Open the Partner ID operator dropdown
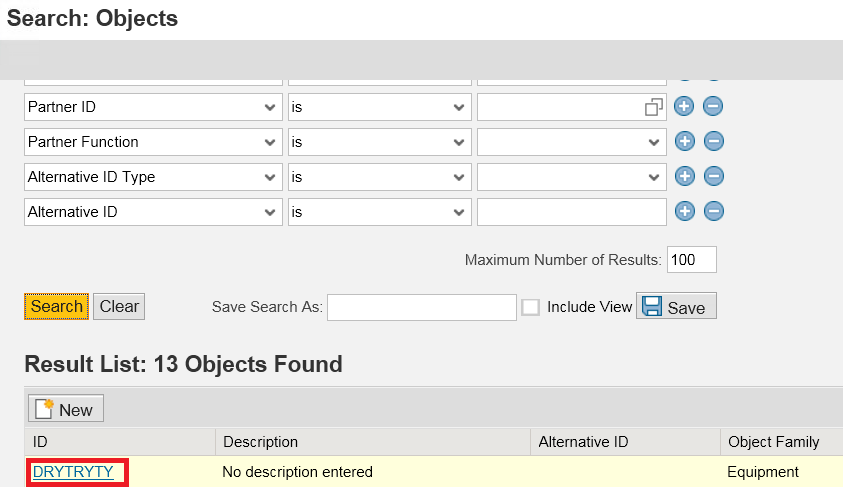Image resolution: width=843 pixels, height=487 pixels. [380, 107]
